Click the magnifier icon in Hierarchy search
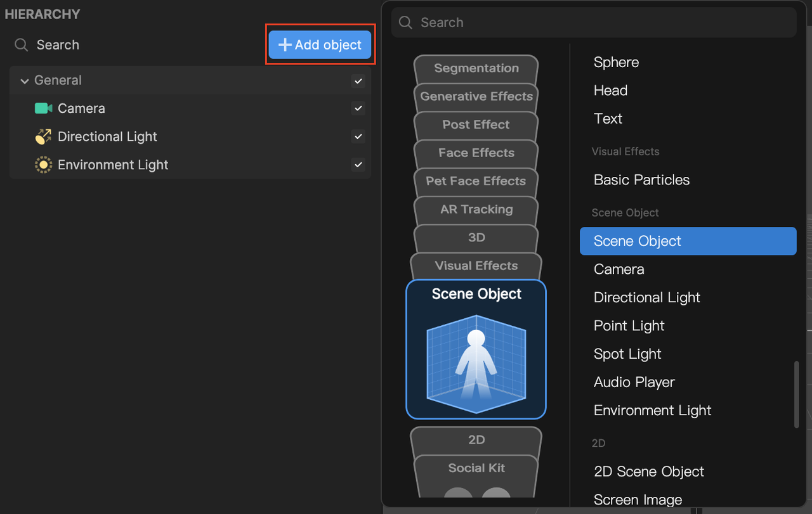The width and height of the screenshot is (812, 514). (21, 45)
